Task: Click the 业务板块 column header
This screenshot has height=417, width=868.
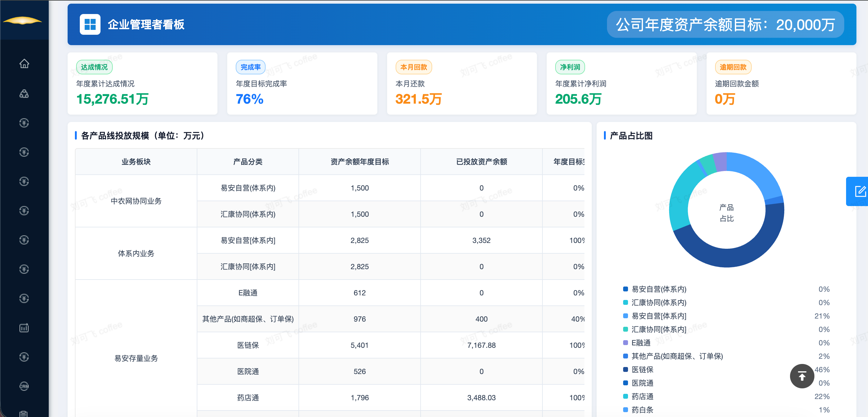Action: point(136,162)
